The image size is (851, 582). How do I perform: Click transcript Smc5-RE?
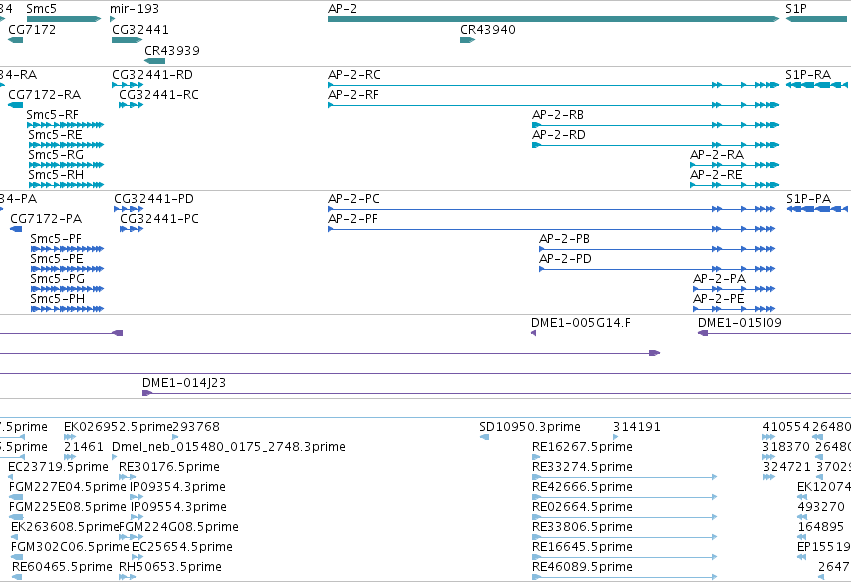tap(66, 145)
